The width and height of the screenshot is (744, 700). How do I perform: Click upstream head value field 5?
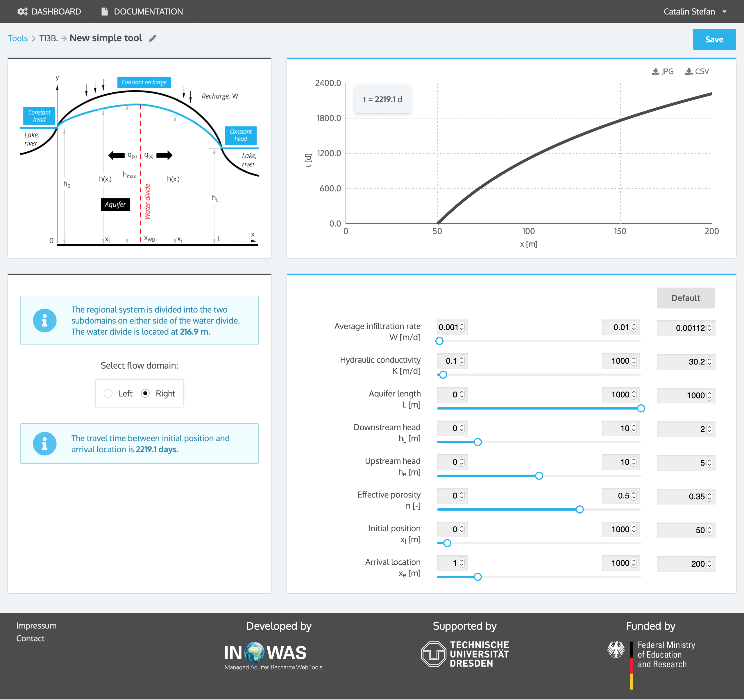(686, 463)
